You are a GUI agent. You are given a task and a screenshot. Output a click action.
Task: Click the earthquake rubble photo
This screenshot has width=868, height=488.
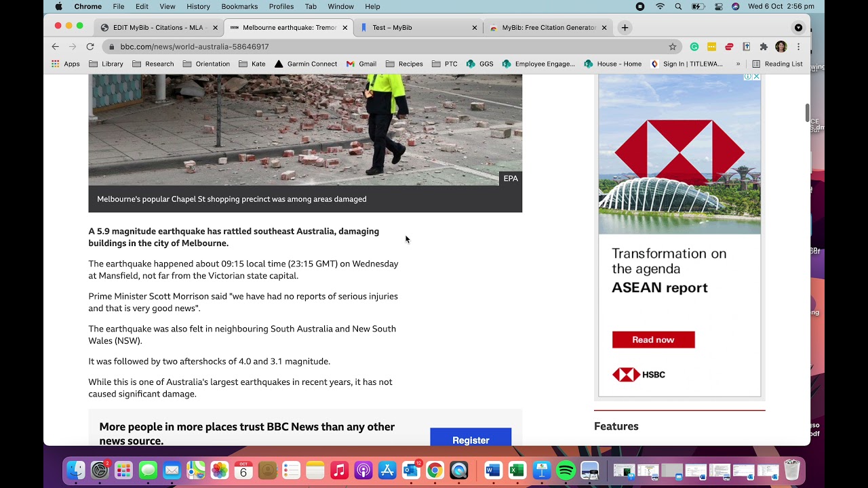coord(305,129)
